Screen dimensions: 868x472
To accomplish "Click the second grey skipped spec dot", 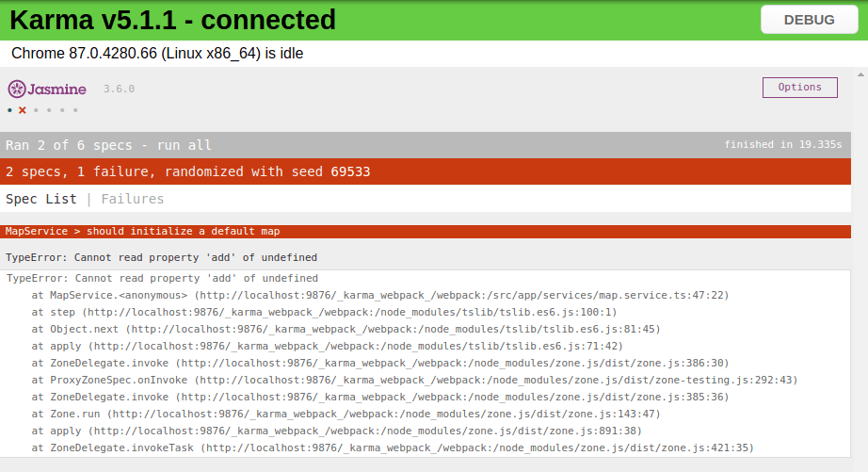I will [49, 110].
